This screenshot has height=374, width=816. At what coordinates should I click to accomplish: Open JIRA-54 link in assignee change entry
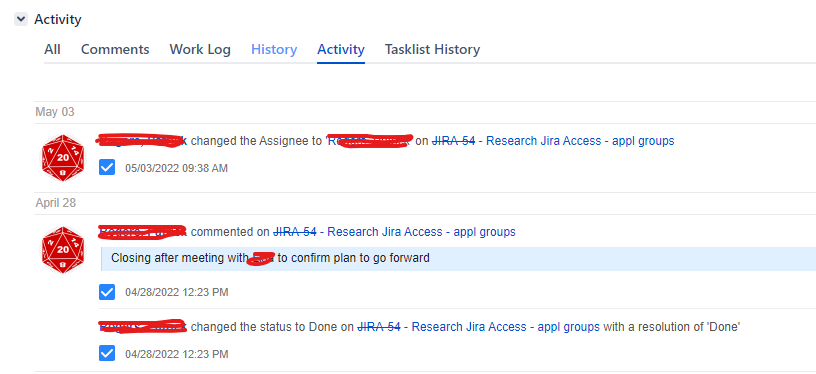454,140
